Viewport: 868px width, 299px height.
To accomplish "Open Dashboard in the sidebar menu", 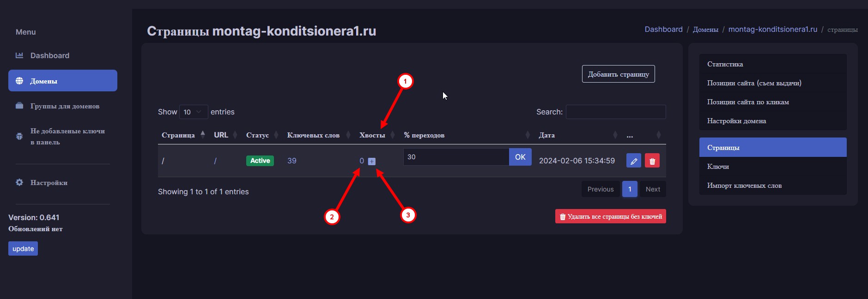I will tap(63, 55).
